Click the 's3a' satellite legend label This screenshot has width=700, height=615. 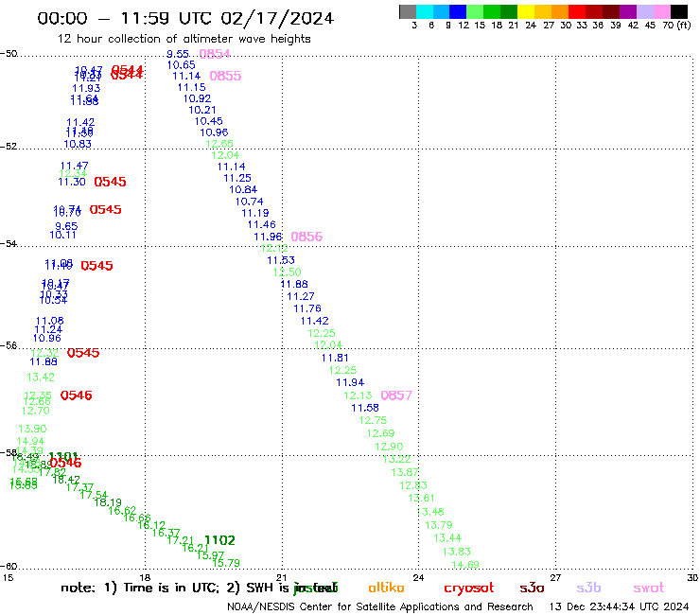point(532,588)
